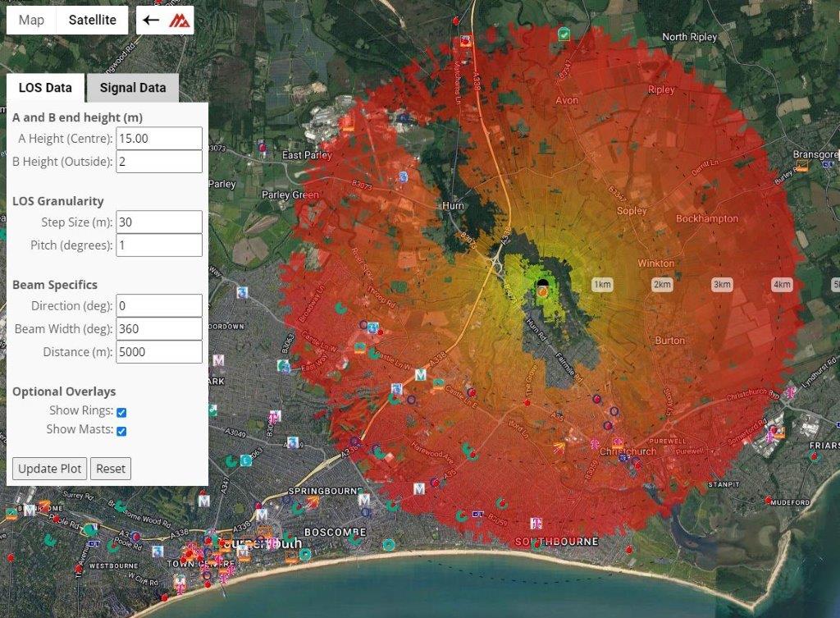Click the orange arrow mast icon west of Christchurch
Image resolution: width=840 pixels, height=618 pixels.
point(559,446)
